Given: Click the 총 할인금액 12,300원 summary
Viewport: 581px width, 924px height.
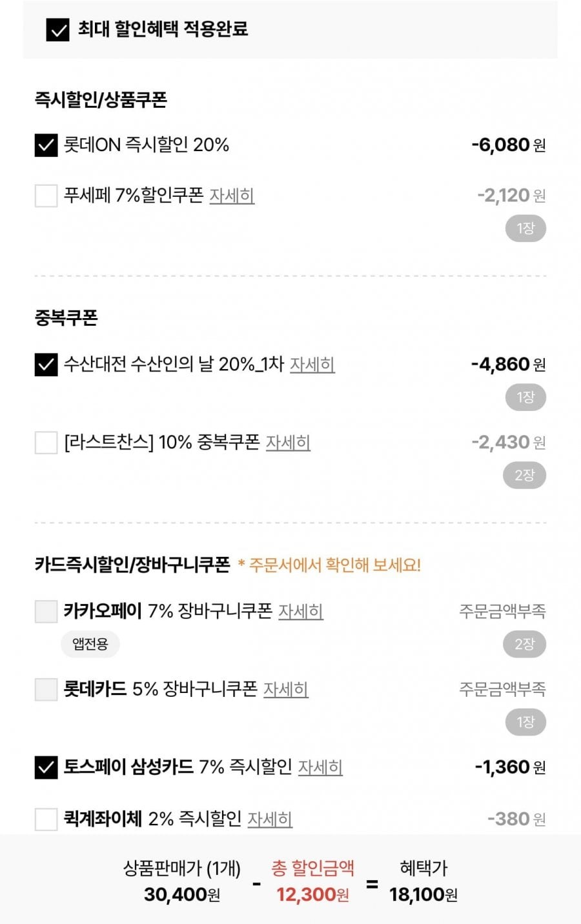Looking at the screenshot, I should (312, 882).
